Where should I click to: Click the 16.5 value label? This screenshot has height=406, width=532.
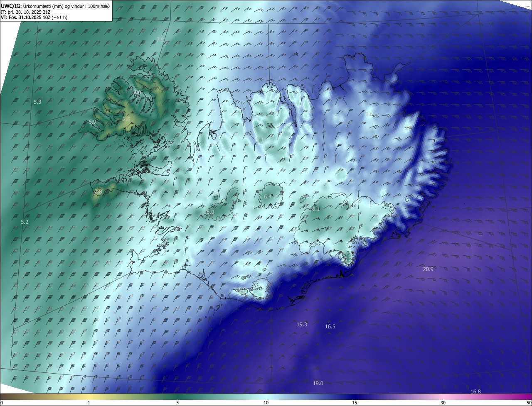click(x=330, y=327)
